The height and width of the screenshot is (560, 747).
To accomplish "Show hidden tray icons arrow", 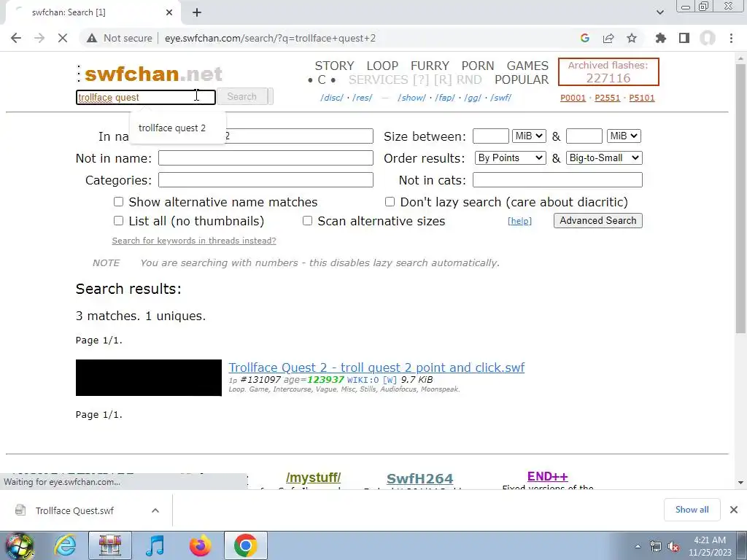I will (x=638, y=547).
